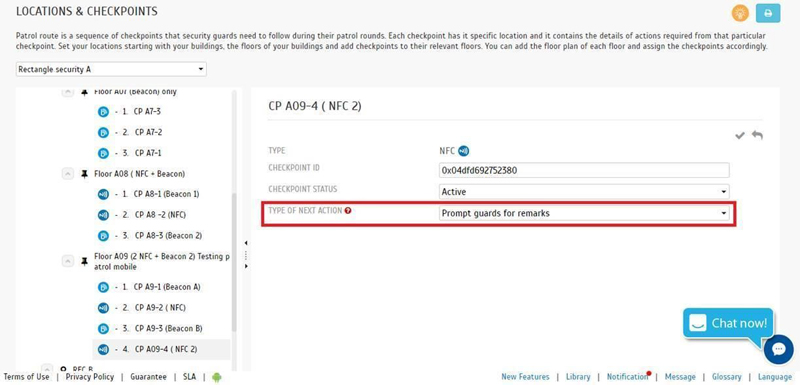The width and height of the screenshot is (800, 385).
Task: Click the red help icon by Type of Next Action
Action: tap(348, 210)
